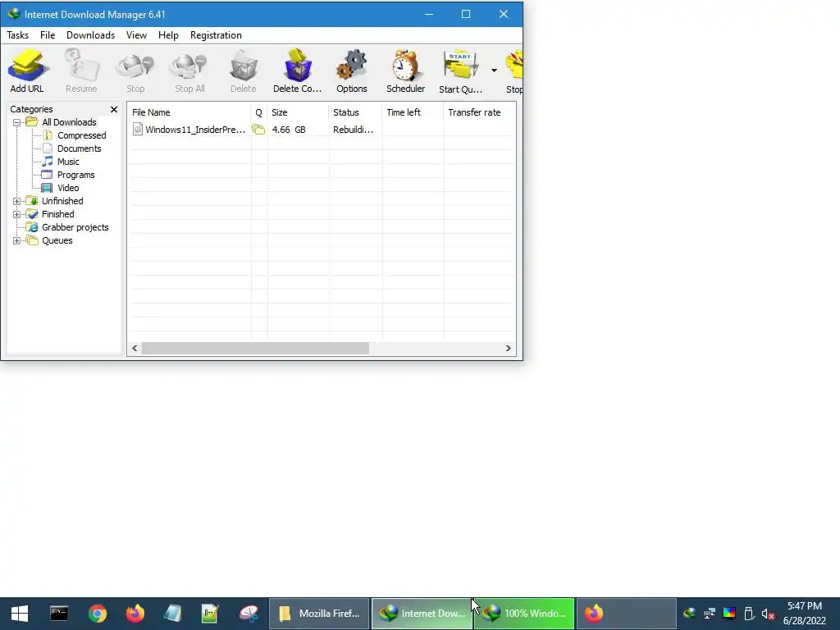Switch to Mozilla Firef... taskbar window
The image size is (840, 630).
pos(319,614)
